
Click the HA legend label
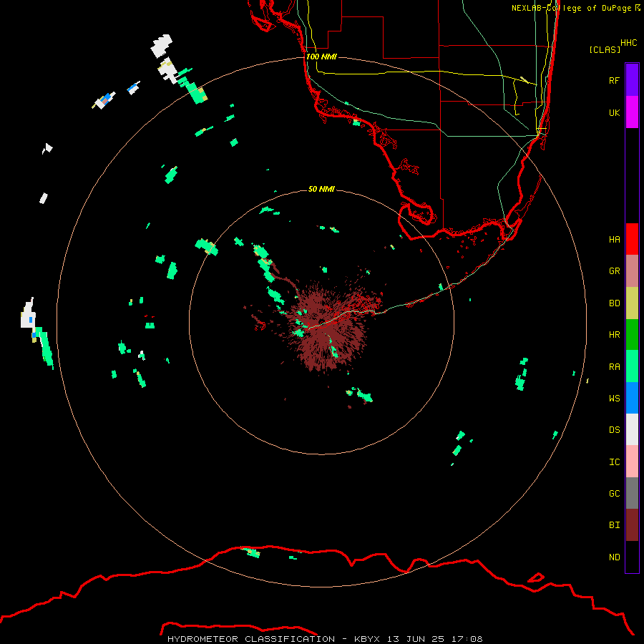point(614,239)
